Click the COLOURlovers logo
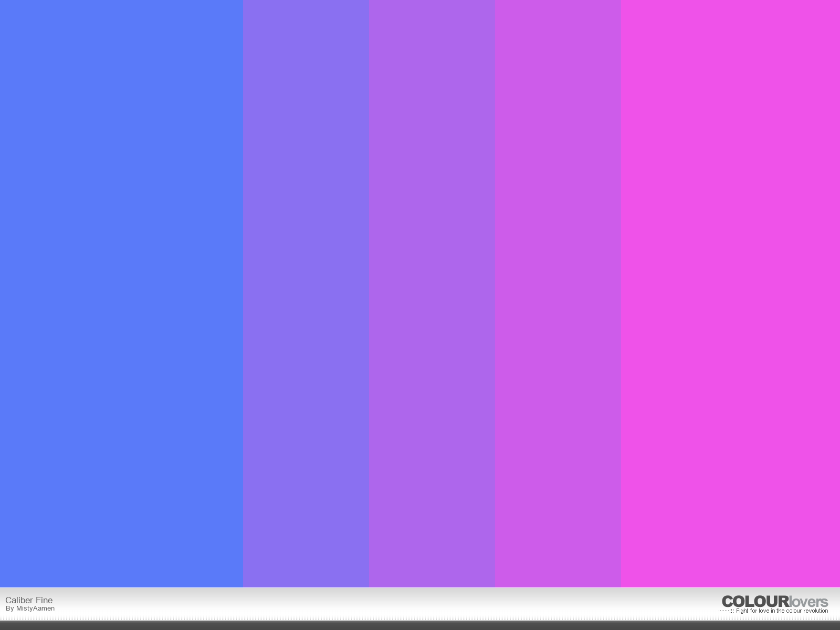This screenshot has height=630, width=840. click(x=775, y=602)
